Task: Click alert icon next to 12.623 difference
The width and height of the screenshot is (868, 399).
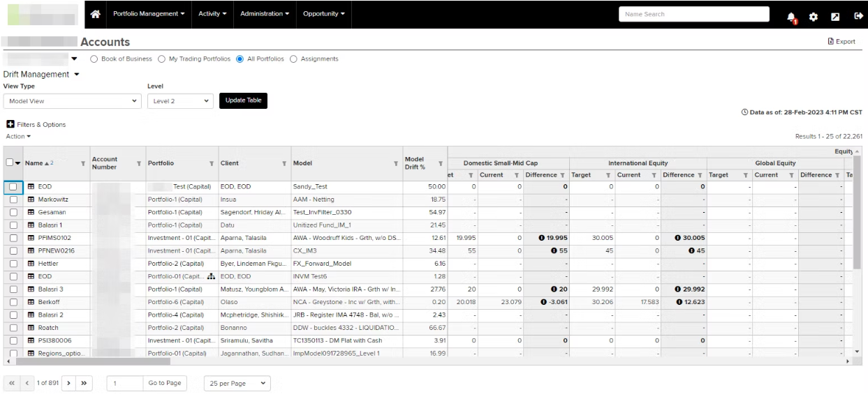Action: coord(678,302)
